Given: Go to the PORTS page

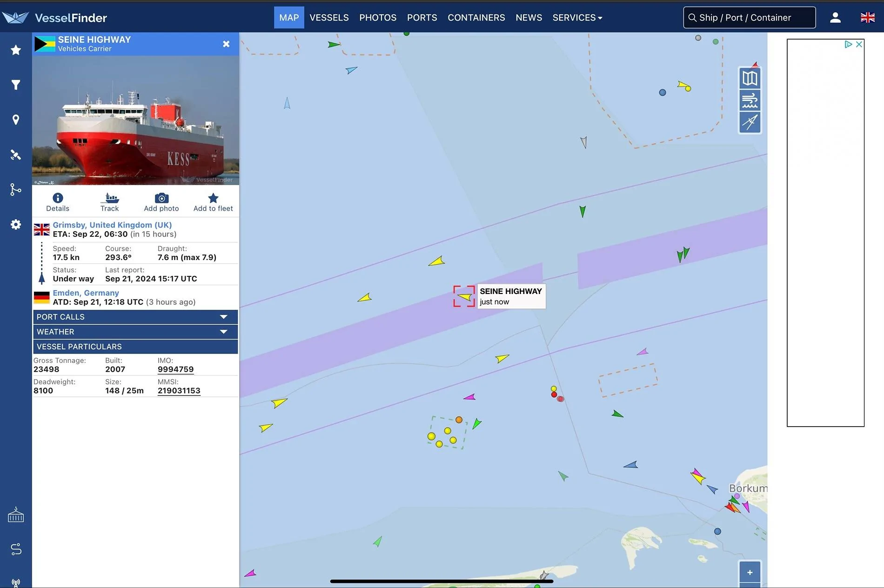Looking at the screenshot, I should (x=422, y=18).
